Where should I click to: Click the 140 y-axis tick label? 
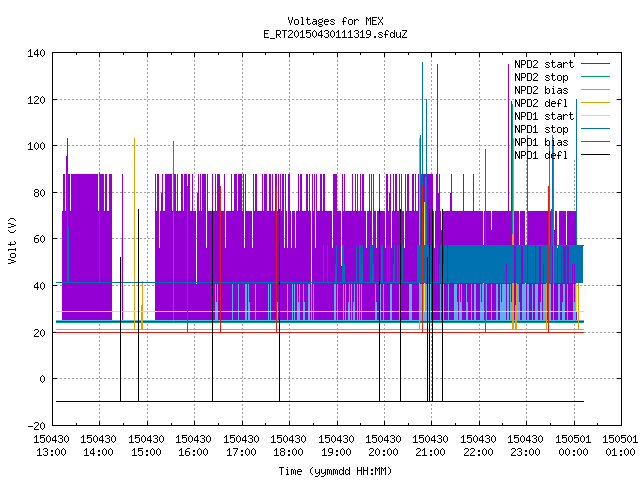pos(36,53)
